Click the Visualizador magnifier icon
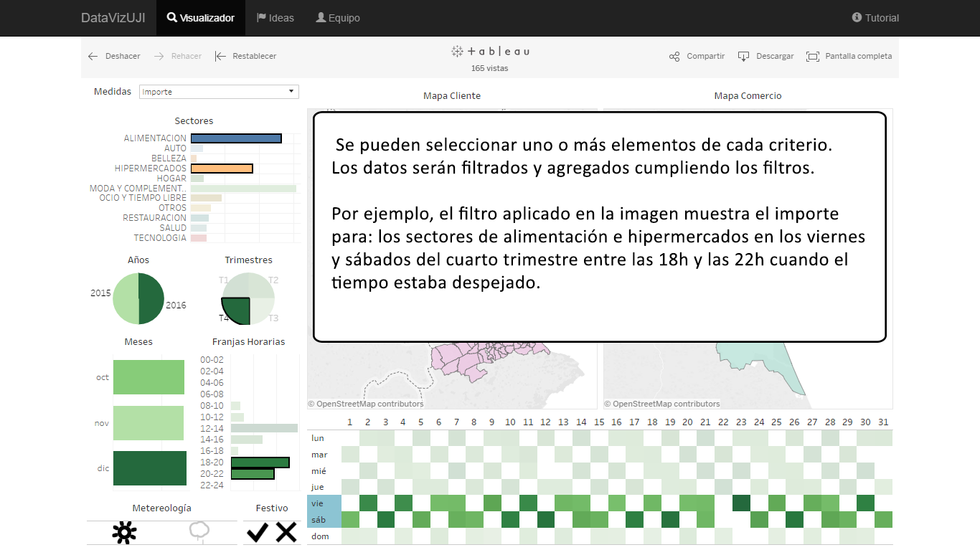Viewport: 980px width, 550px height. pyautogui.click(x=172, y=17)
